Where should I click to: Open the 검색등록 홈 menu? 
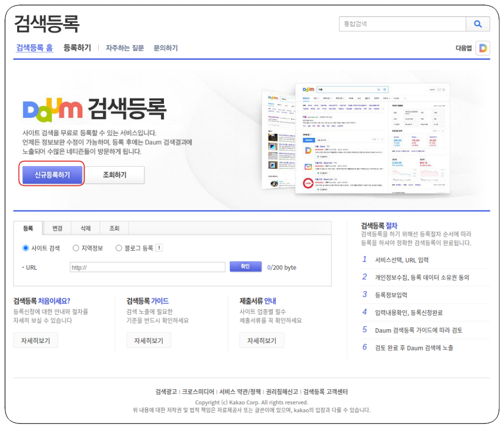click(x=35, y=48)
